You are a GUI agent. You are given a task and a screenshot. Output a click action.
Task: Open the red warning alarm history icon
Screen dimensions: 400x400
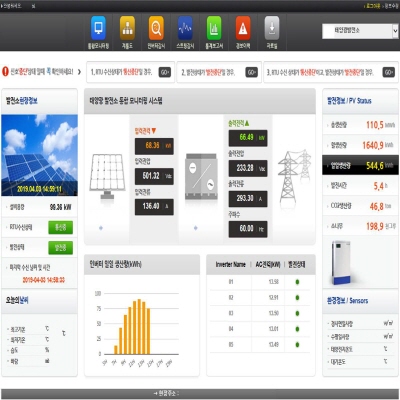pos(243,28)
